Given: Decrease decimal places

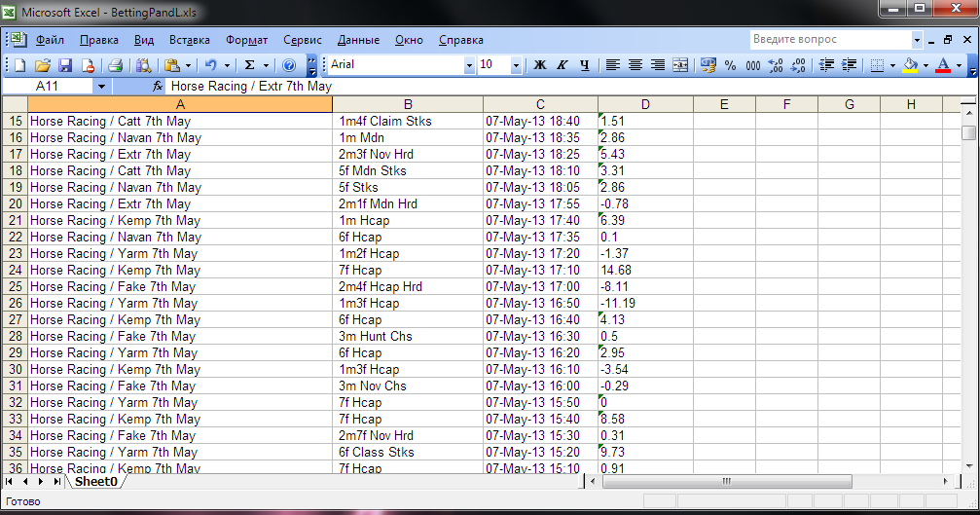Looking at the screenshot, I should pyautogui.click(x=798, y=65).
